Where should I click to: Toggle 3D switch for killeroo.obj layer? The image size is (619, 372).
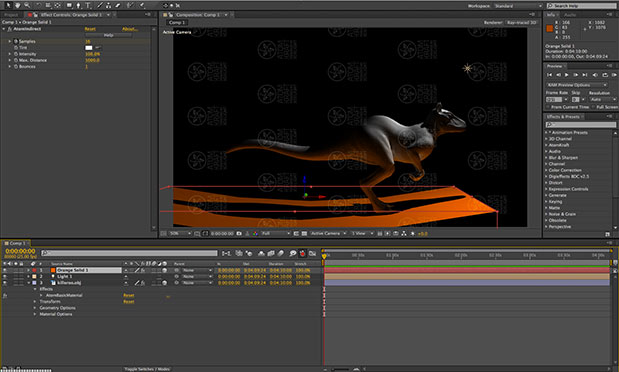pyautogui.click(x=165, y=283)
